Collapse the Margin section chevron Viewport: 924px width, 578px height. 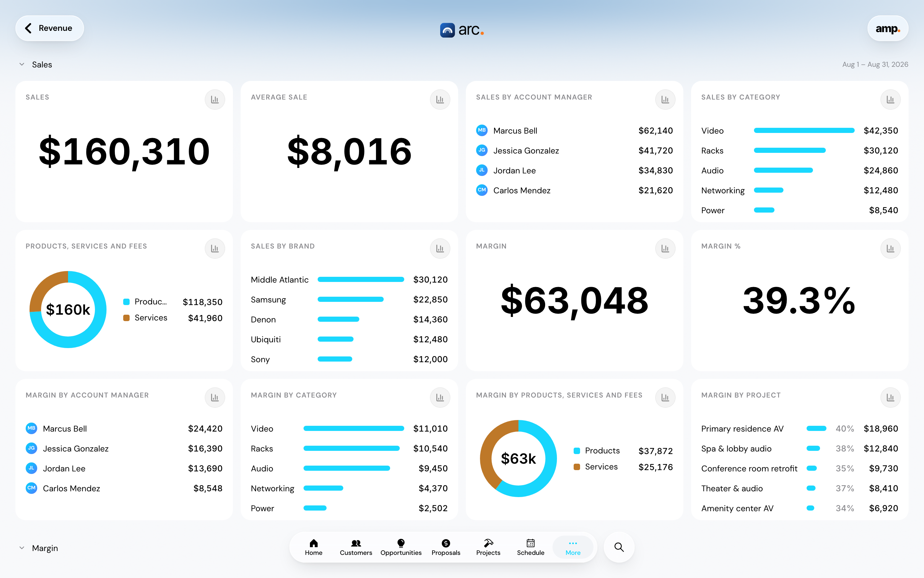click(22, 548)
